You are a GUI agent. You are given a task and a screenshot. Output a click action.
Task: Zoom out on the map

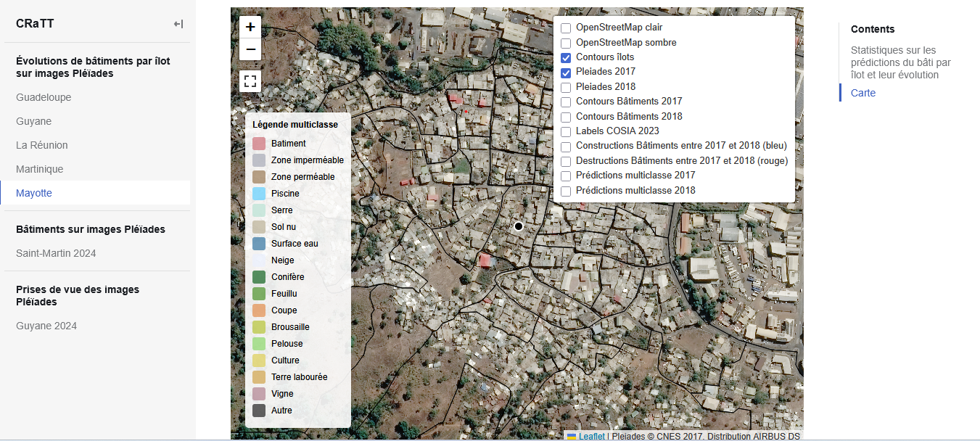pyautogui.click(x=250, y=49)
